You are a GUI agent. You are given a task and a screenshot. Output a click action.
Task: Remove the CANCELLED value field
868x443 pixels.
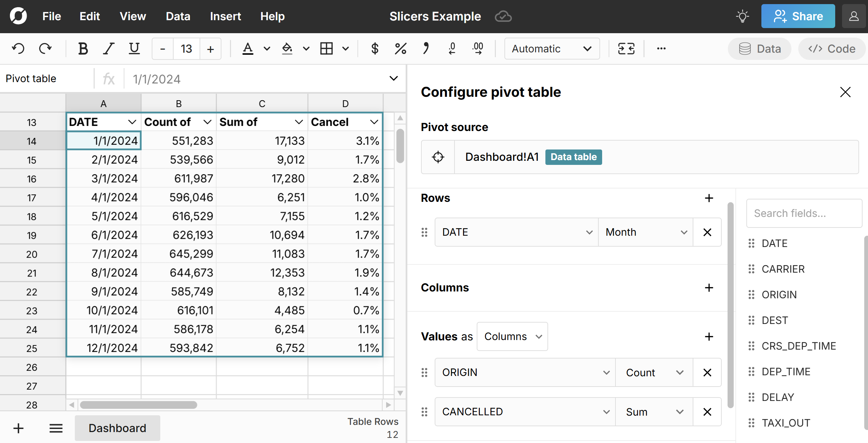click(707, 412)
